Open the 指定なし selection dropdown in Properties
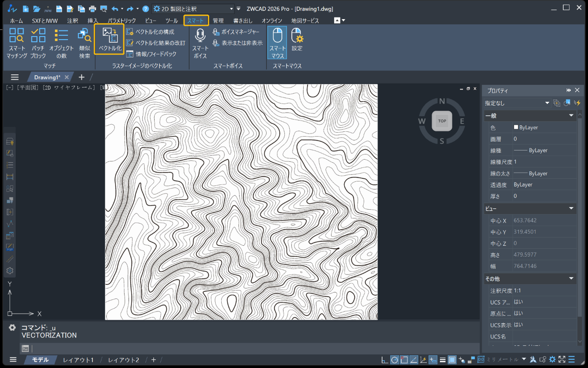Image resolution: width=588 pixels, height=368 pixels. click(x=517, y=103)
